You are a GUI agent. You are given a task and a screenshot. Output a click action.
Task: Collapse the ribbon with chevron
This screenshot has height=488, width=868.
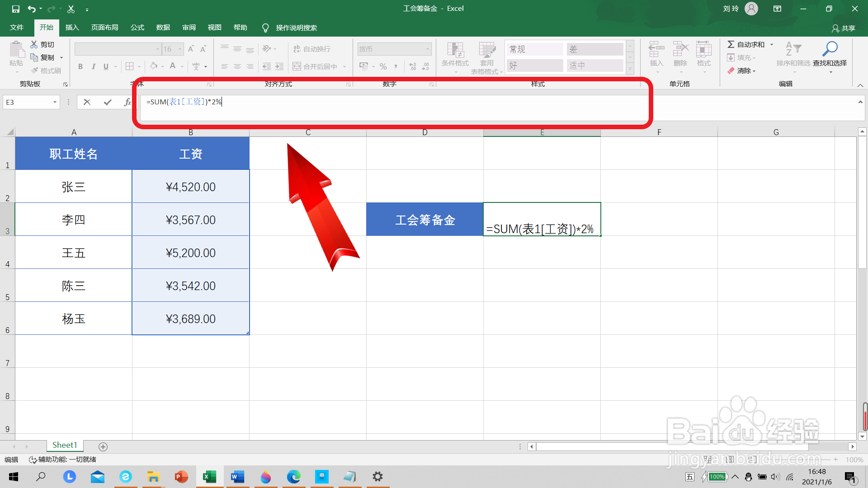pos(860,85)
